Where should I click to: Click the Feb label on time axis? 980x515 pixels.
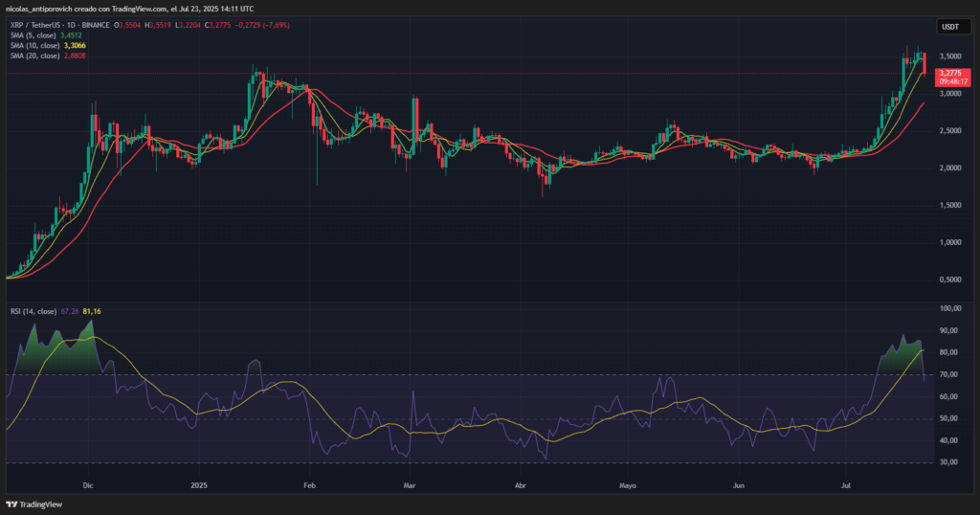tap(309, 486)
